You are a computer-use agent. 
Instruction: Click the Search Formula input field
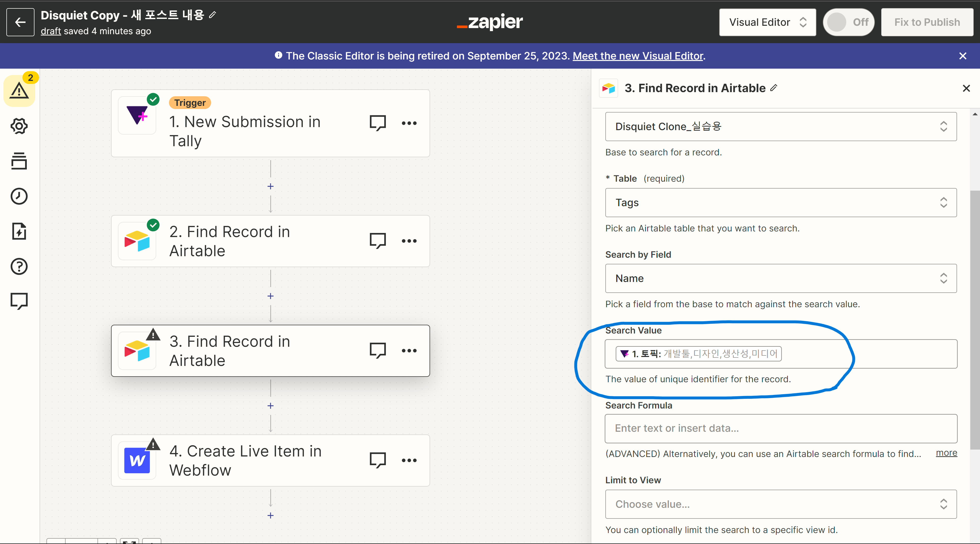click(x=781, y=429)
